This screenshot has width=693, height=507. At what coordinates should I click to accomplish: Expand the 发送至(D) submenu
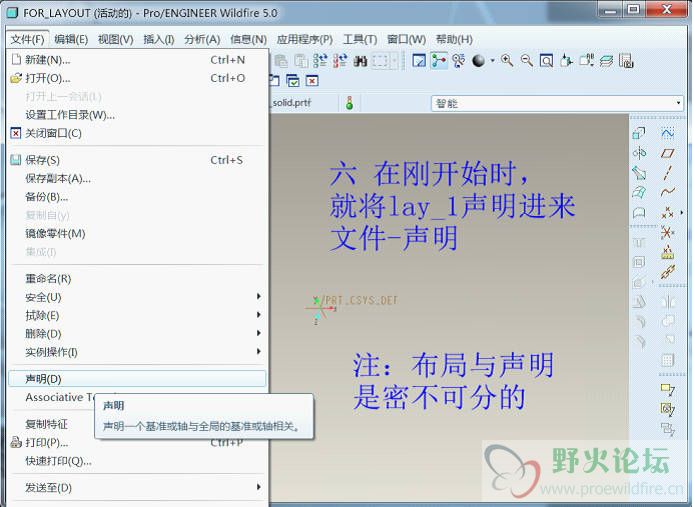click(x=137, y=488)
